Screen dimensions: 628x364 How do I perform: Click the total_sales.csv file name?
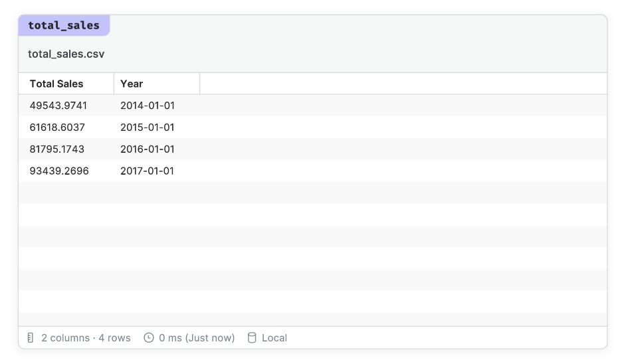(66, 54)
